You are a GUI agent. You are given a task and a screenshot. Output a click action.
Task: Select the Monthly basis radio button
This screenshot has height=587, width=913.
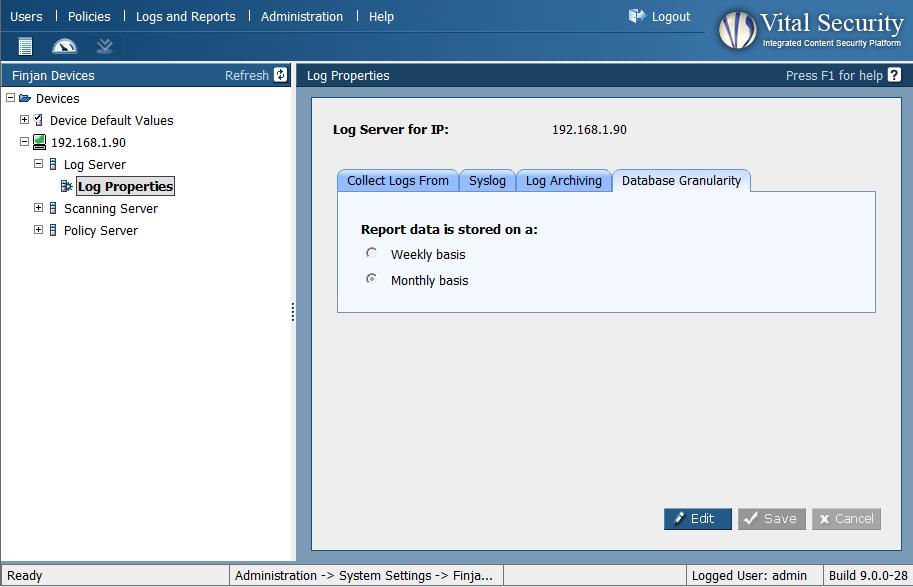[x=372, y=280]
